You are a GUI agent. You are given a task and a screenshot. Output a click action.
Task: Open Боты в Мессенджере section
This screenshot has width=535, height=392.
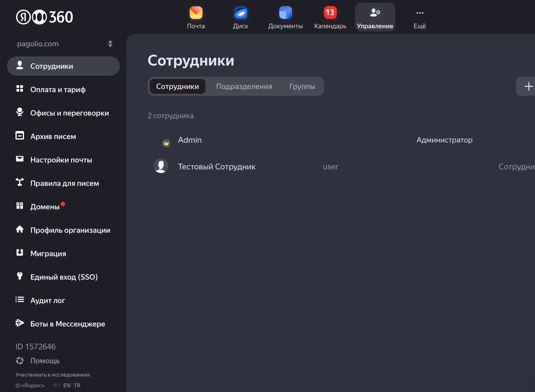pos(68,324)
